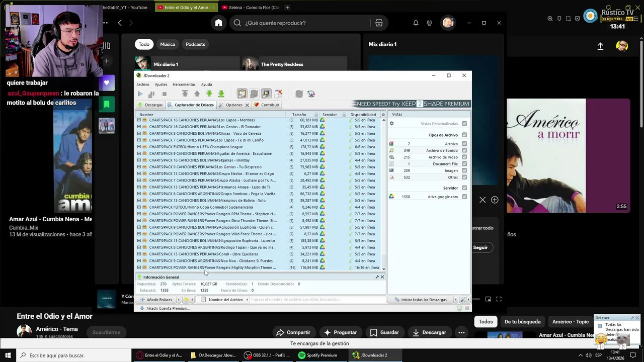Move selection down with the plain green arrow
644x362 pixels.
pyautogui.click(x=209, y=94)
